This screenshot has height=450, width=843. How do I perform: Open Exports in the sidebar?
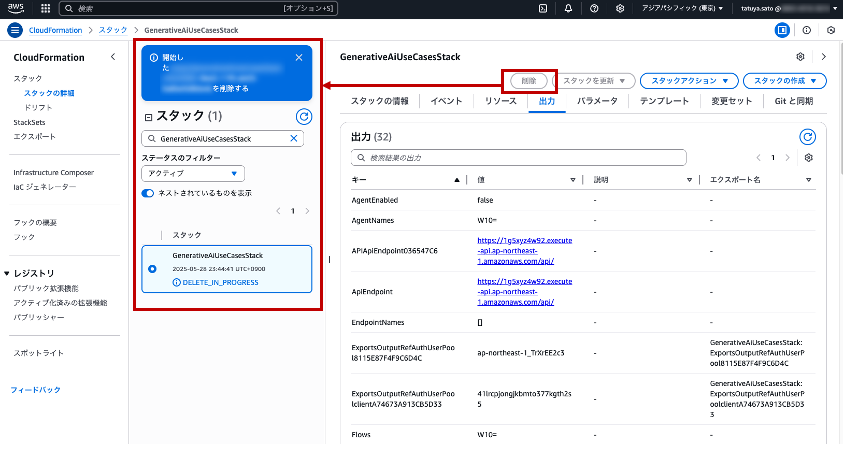34,137
